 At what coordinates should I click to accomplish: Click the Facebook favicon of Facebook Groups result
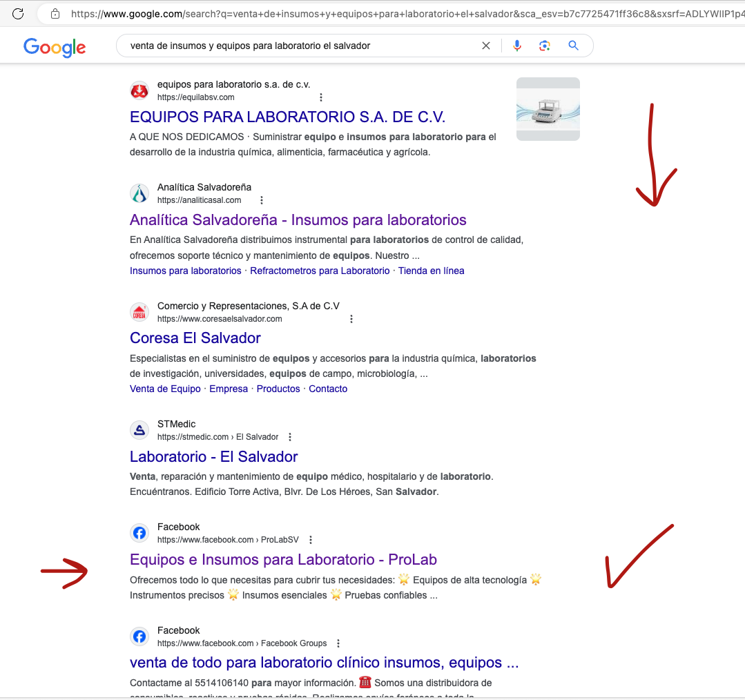coord(139,636)
